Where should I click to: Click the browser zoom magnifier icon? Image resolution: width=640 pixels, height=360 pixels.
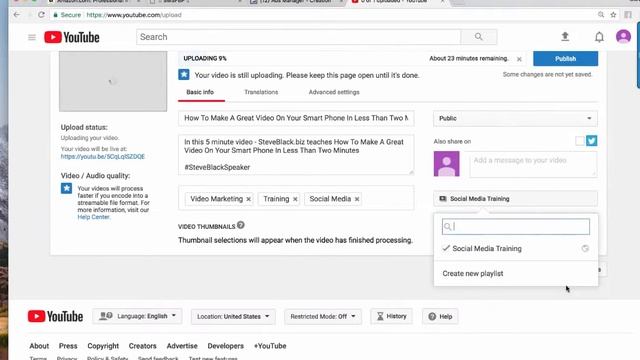click(x=601, y=15)
